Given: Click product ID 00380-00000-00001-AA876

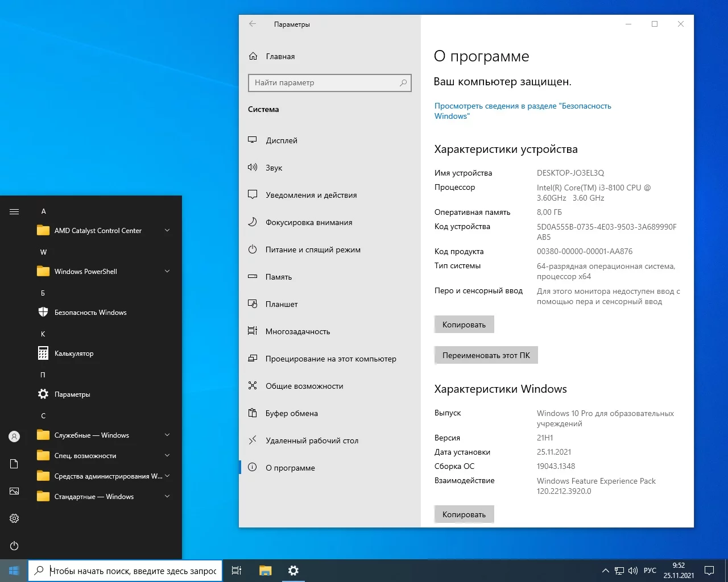Looking at the screenshot, I should tap(585, 251).
